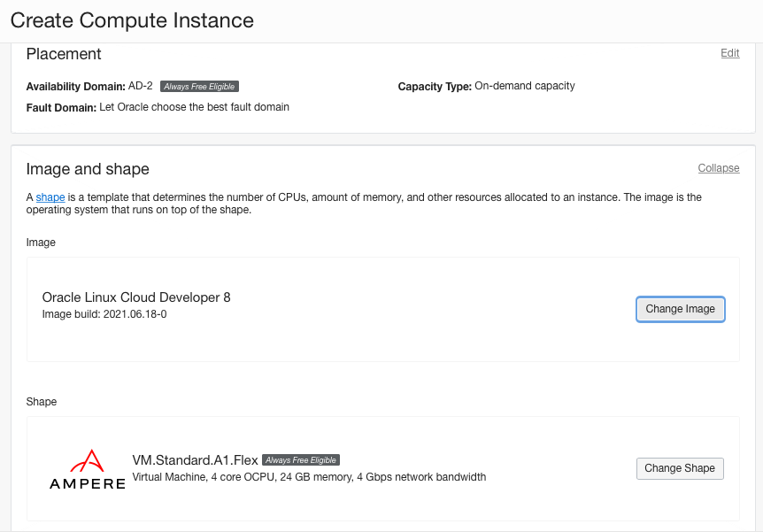Click the Image and shape heading
The height and width of the screenshot is (532, 763).
(88, 169)
